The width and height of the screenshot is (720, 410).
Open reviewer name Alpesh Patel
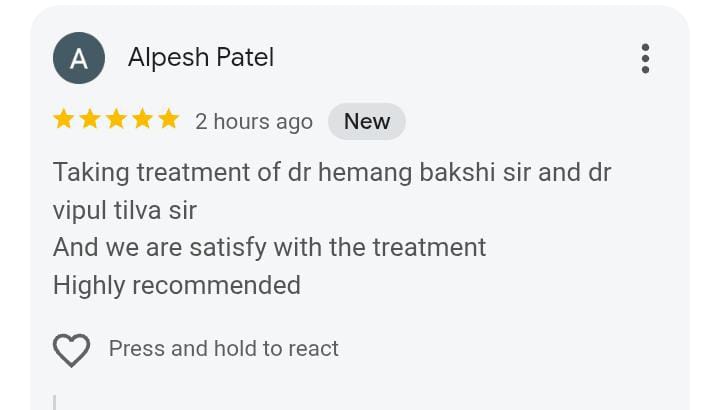point(200,58)
